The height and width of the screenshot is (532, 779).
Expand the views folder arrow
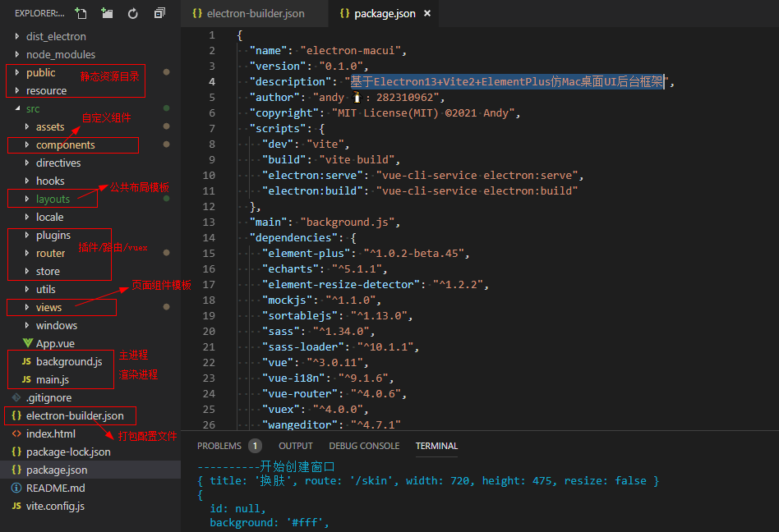(x=27, y=307)
